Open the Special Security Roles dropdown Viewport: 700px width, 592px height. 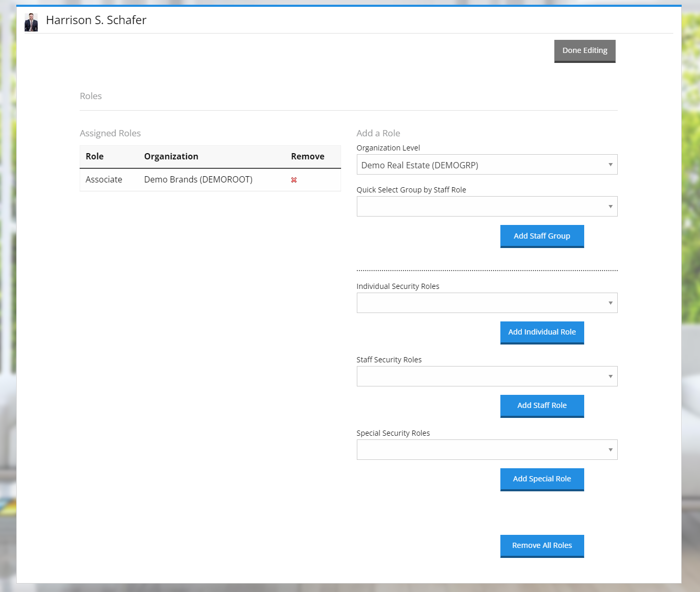tap(486, 450)
